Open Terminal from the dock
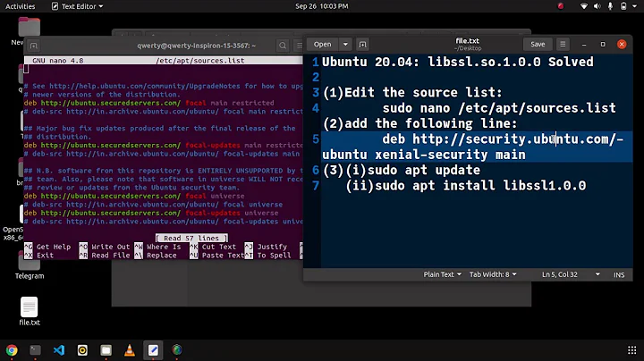This screenshot has width=644, height=361. pyautogui.click(x=35, y=350)
